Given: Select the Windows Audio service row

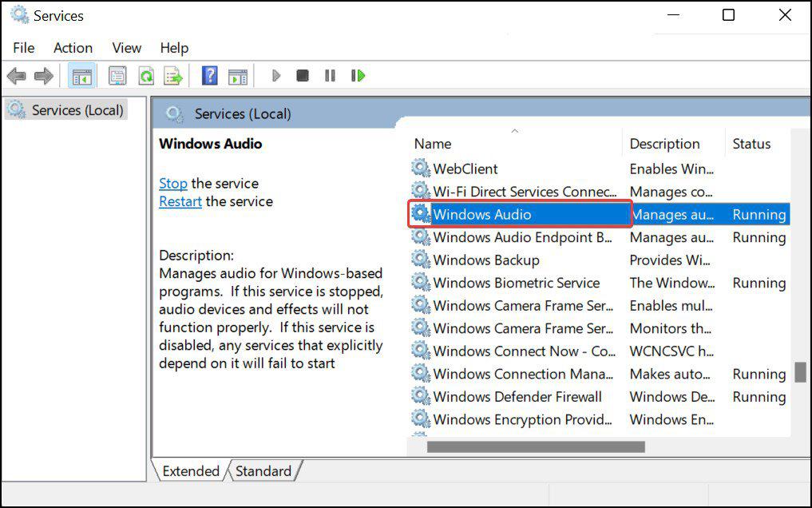Looking at the screenshot, I should (600, 214).
